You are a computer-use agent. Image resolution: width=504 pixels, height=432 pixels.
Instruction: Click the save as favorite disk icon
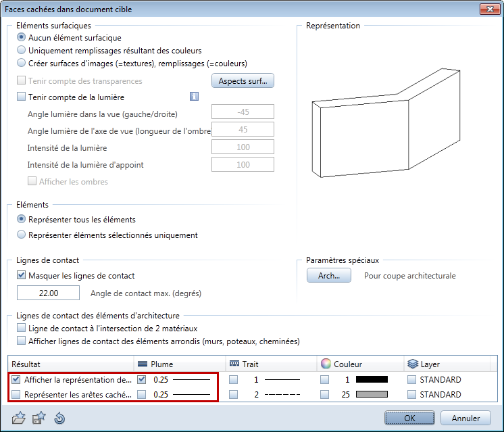pyautogui.click(x=39, y=418)
